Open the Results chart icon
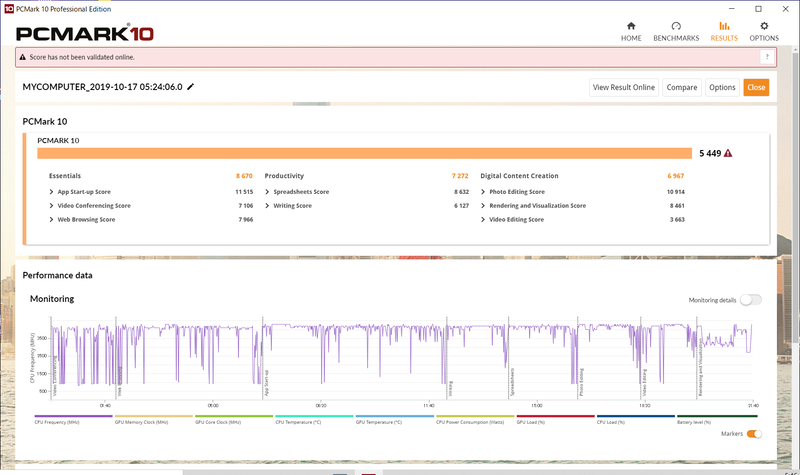800x475 pixels. [x=724, y=27]
